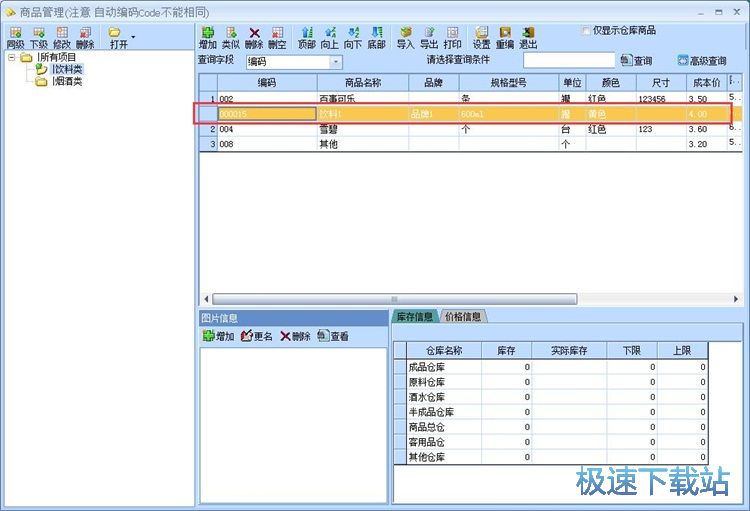
Task: Click the highlighted 000015 code cell
Action: 267,114
